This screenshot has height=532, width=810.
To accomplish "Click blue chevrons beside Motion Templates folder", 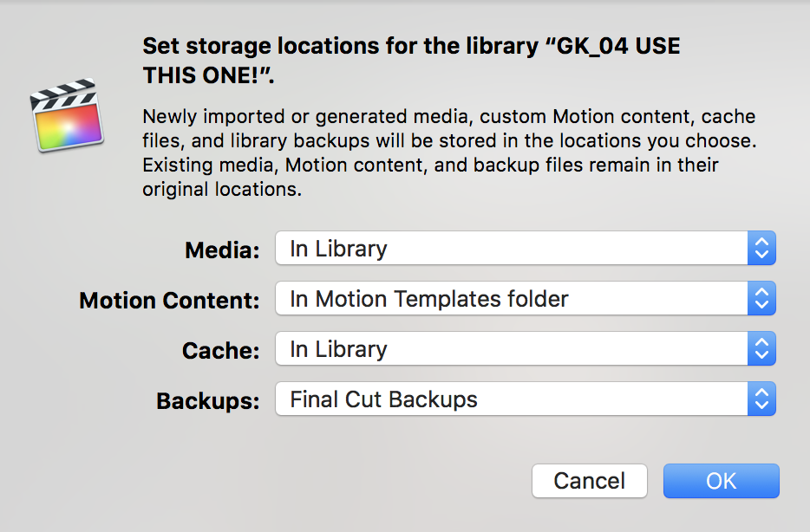I will tap(761, 299).
